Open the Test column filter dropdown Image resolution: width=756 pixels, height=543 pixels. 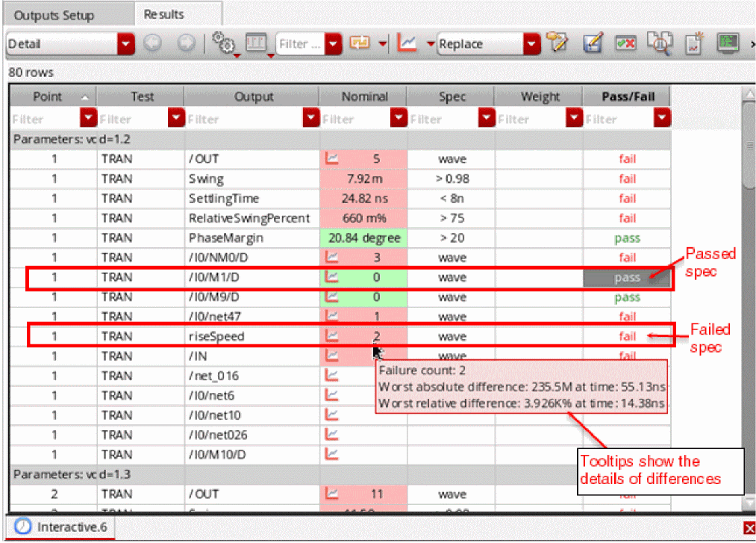pyautogui.click(x=176, y=118)
